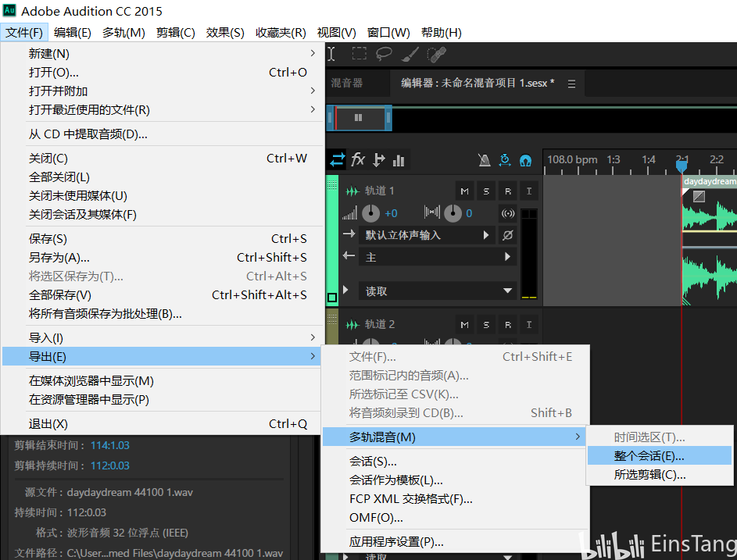Switch to the 混音器 tab
This screenshot has width=737, height=560.
tap(347, 83)
